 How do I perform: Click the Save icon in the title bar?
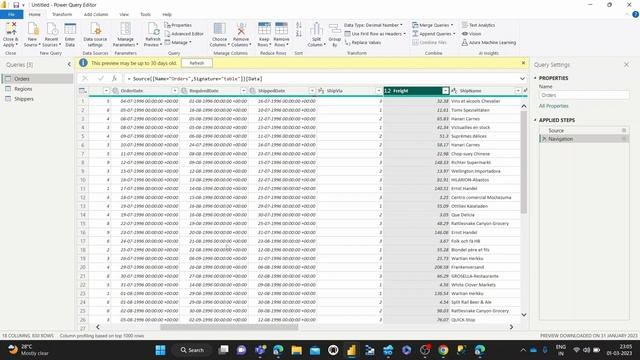click(x=16, y=5)
